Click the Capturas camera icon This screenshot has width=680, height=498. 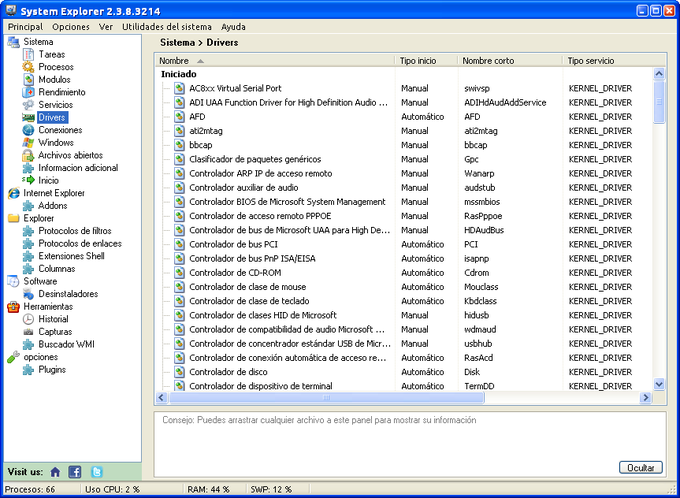coord(28,332)
